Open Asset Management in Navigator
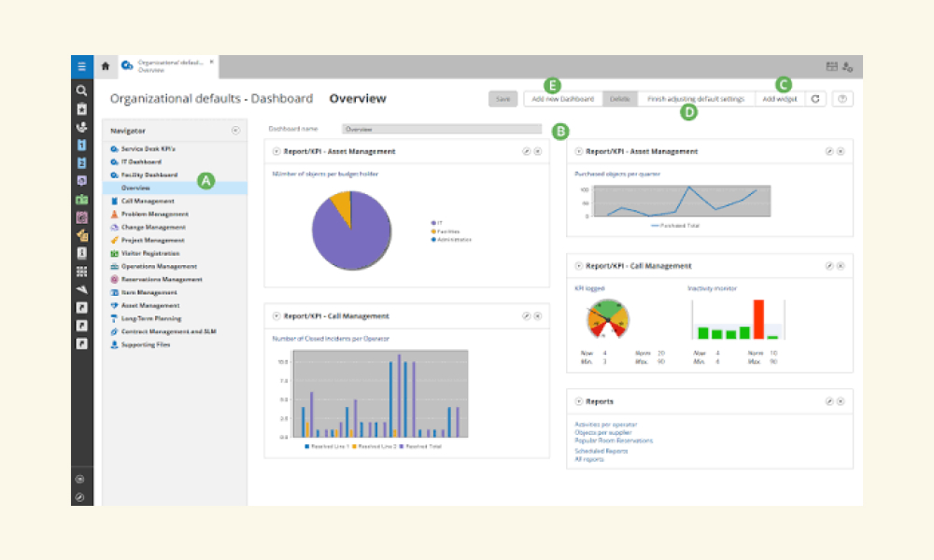 150,306
